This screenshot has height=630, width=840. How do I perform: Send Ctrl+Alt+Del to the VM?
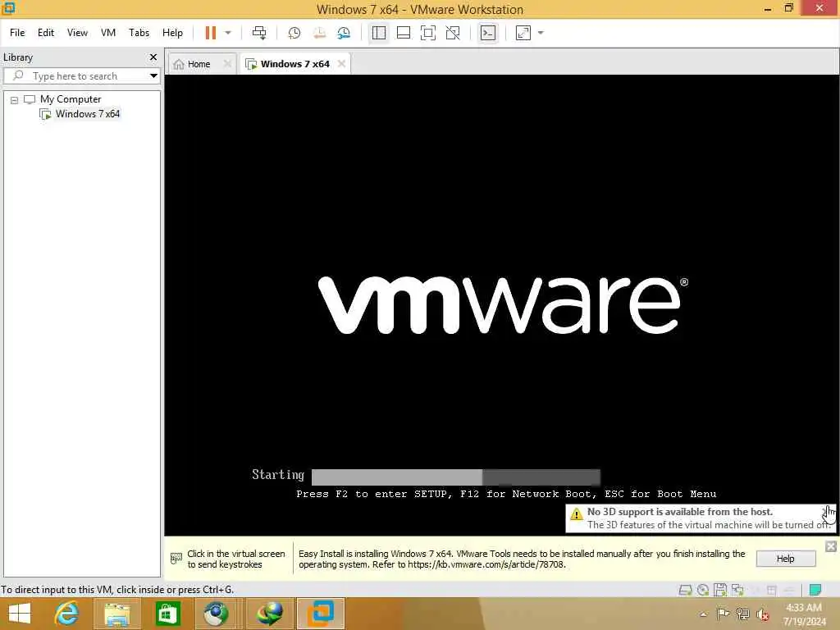258,33
